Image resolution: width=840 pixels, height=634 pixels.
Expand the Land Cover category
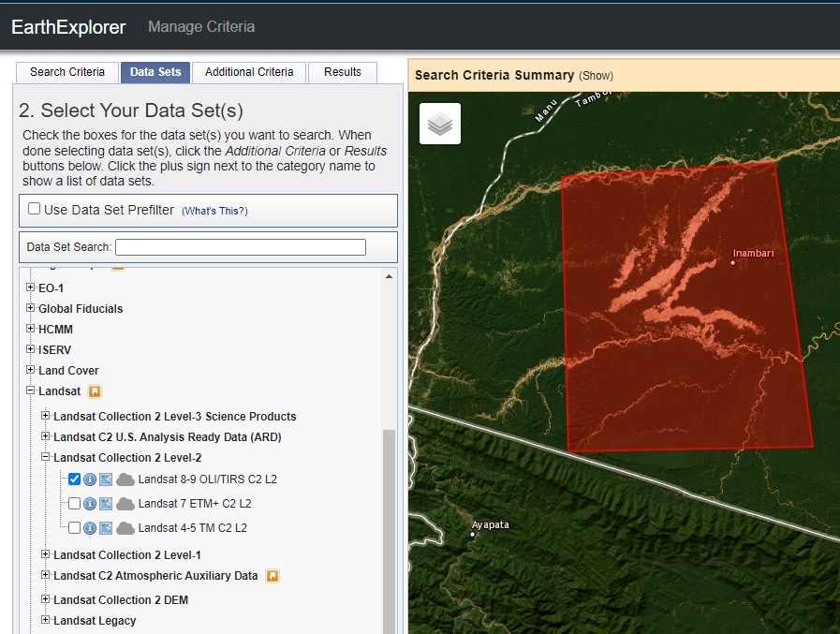(31, 370)
